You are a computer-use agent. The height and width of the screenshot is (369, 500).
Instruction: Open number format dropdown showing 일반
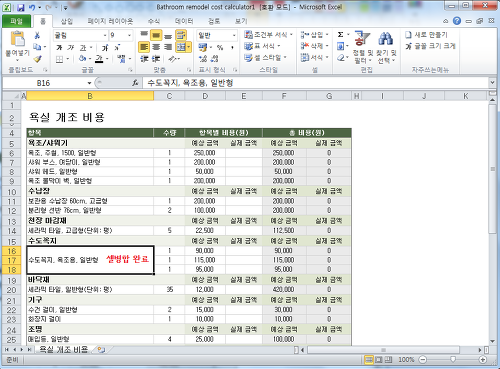tap(234, 35)
